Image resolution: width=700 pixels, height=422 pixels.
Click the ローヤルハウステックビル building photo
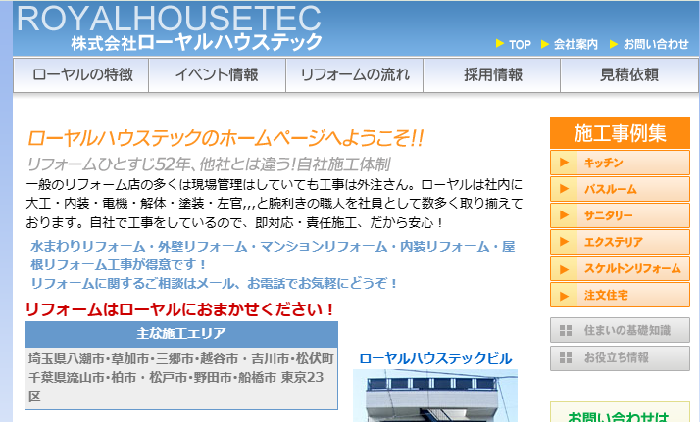click(435, 396)
